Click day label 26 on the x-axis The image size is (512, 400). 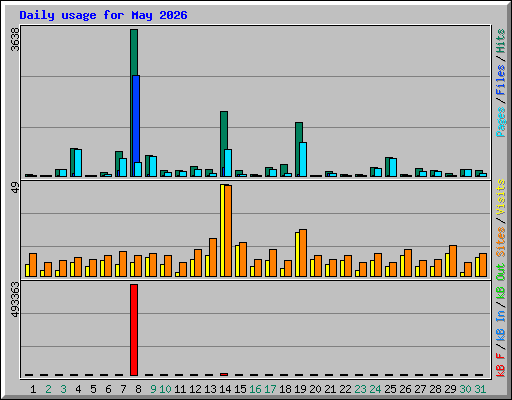coord(405,389)
